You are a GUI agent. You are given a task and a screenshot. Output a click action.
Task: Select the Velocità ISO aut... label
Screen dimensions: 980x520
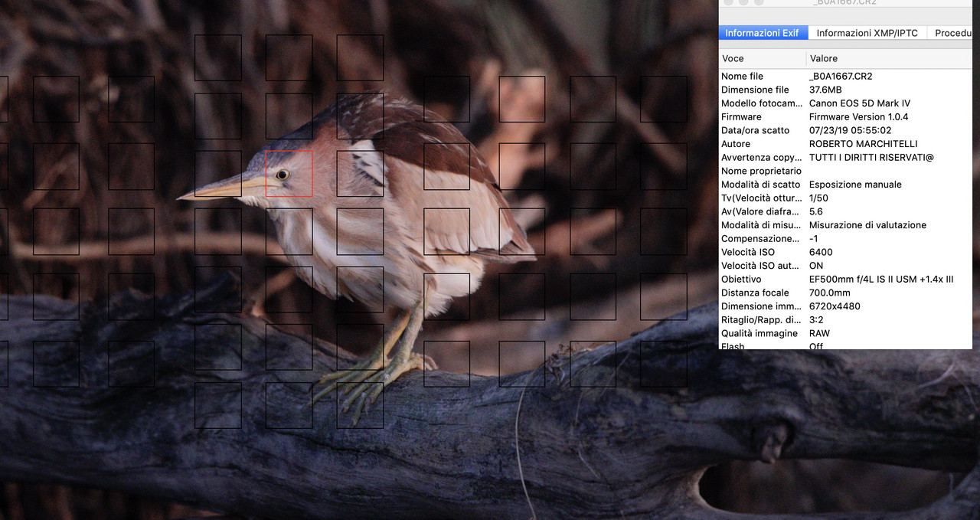761,266
